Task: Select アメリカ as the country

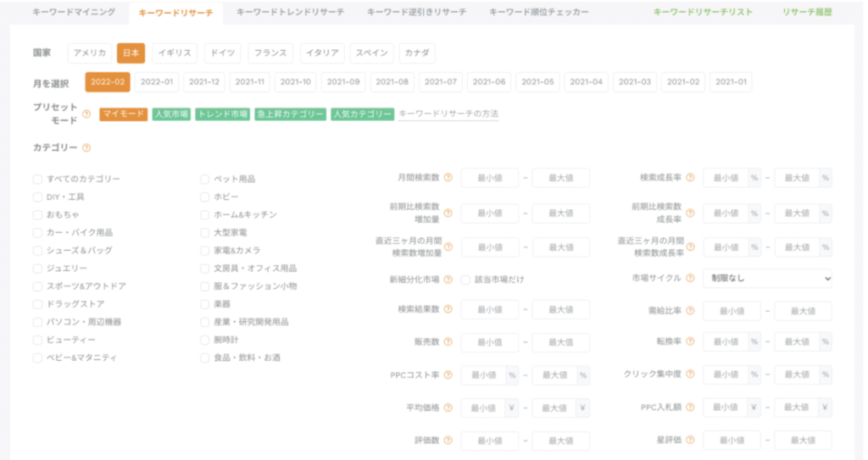Action: (x=89, y=53)
